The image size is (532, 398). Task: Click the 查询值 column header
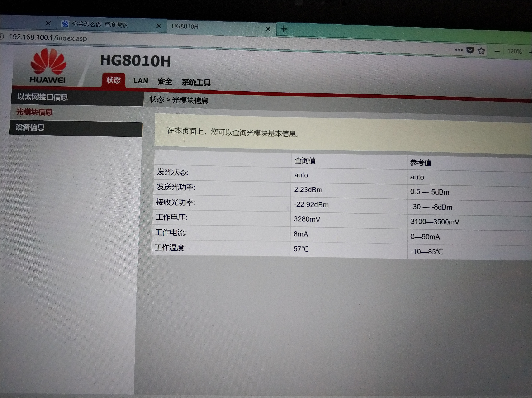tap(305, 160)
